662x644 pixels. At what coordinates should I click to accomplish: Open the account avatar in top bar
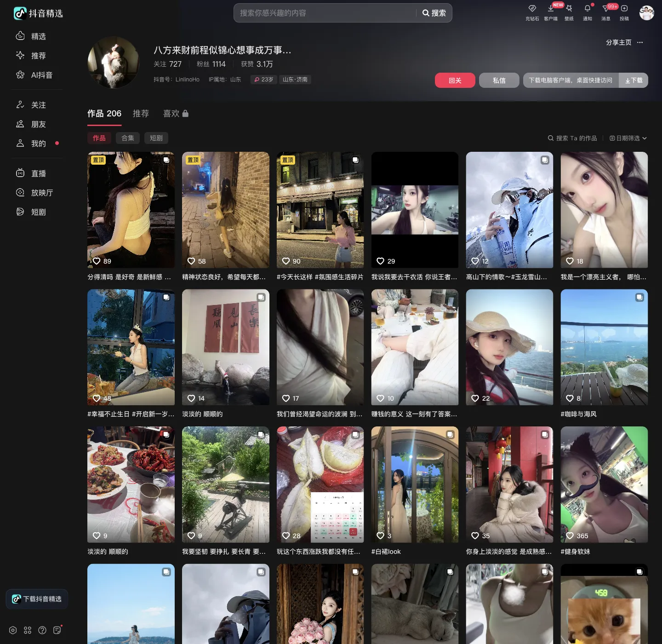pyautogui.click(x=647, y=13)
